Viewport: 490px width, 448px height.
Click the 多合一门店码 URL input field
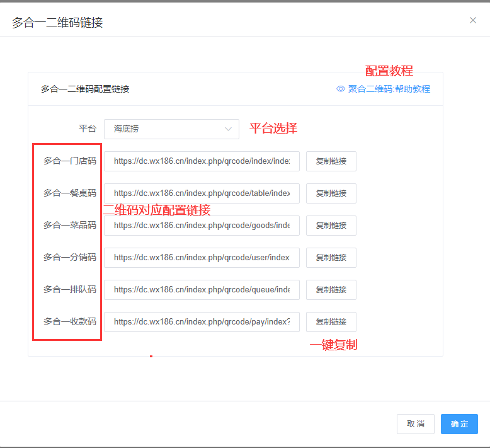pyautogui.click(x=202, y=161)
